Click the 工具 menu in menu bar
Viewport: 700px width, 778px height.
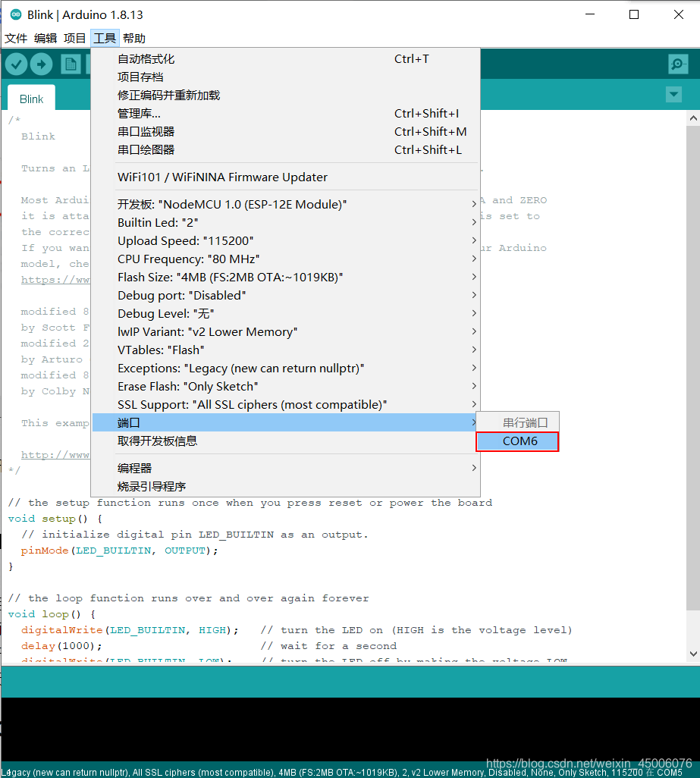(105, 38)
